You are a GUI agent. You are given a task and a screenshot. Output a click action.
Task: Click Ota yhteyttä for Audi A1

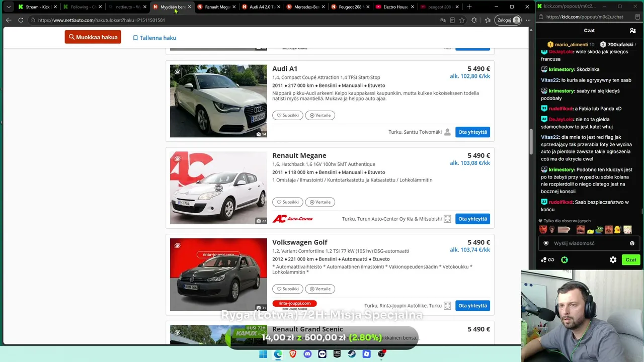click(472, 132)
